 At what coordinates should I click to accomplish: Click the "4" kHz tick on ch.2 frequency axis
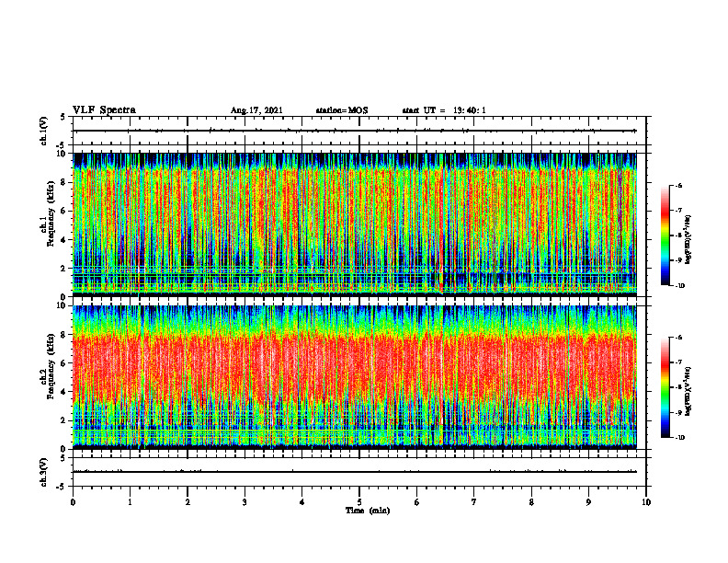64,392
